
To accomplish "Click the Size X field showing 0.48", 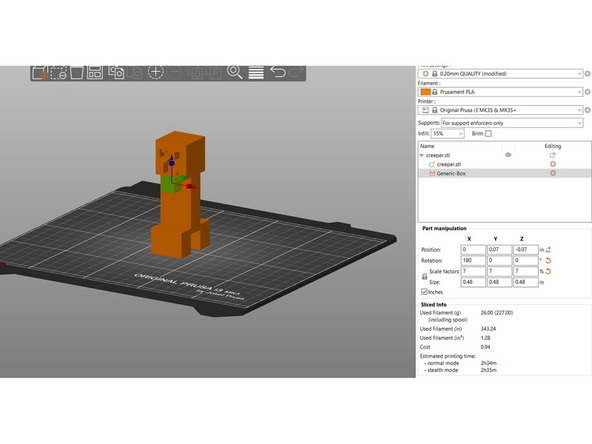I will pos(473,282).
